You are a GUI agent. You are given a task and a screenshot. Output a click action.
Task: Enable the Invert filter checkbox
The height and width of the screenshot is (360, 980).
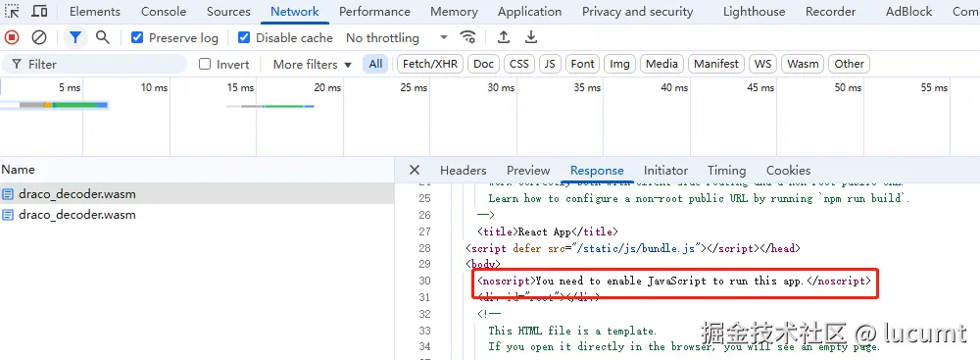tap(205, 64)
